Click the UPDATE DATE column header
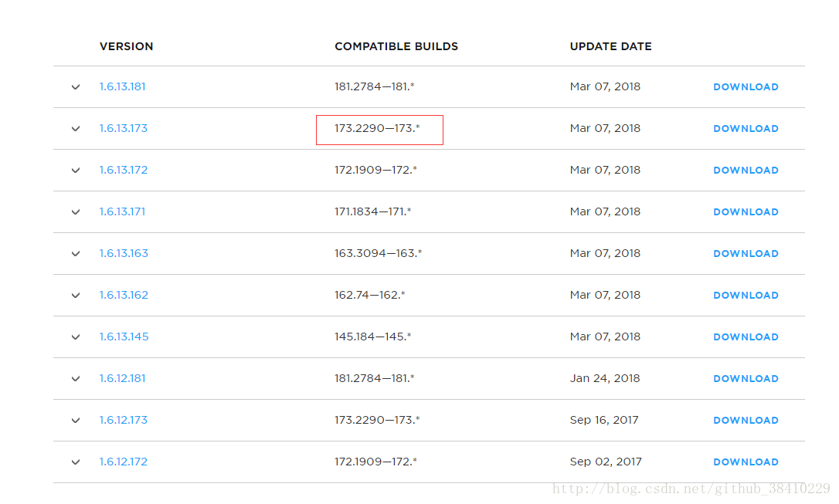Screen dimensions: 839x504 coord(610,46)
